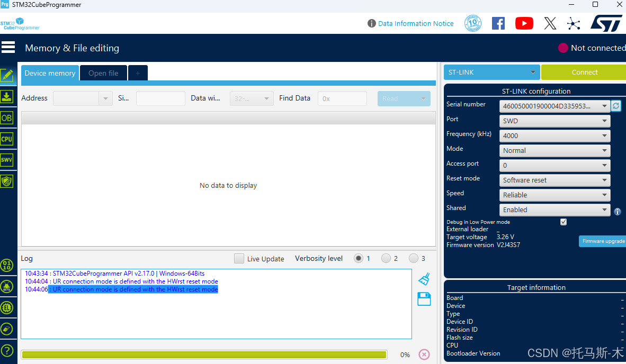
Task: Open the link/plug icon in sidebar
Action: click(7, 329)
